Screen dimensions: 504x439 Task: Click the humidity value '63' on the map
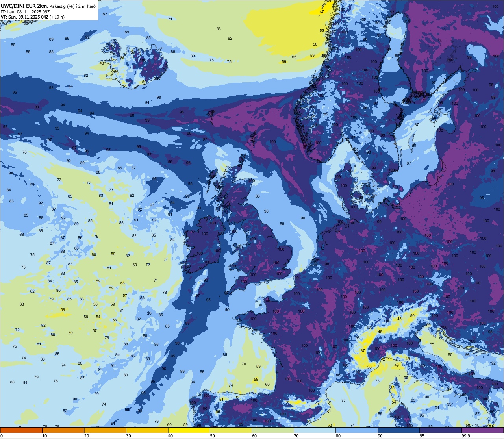219,28
